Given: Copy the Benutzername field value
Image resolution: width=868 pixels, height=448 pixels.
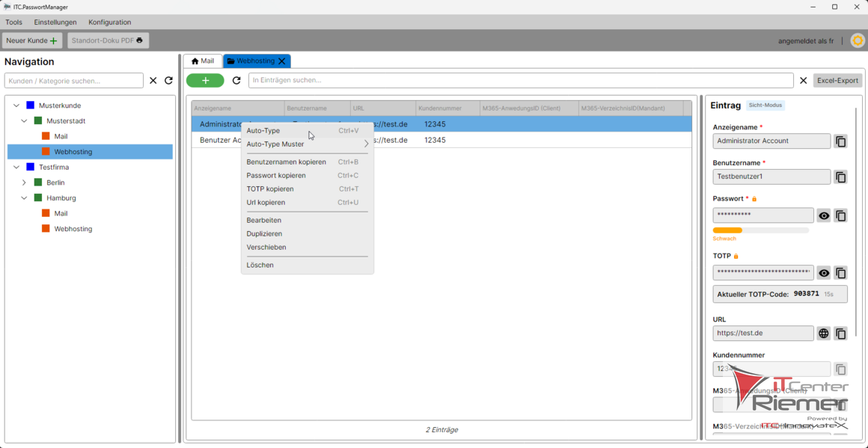Looking at the screenshot, I should [840, 177].
